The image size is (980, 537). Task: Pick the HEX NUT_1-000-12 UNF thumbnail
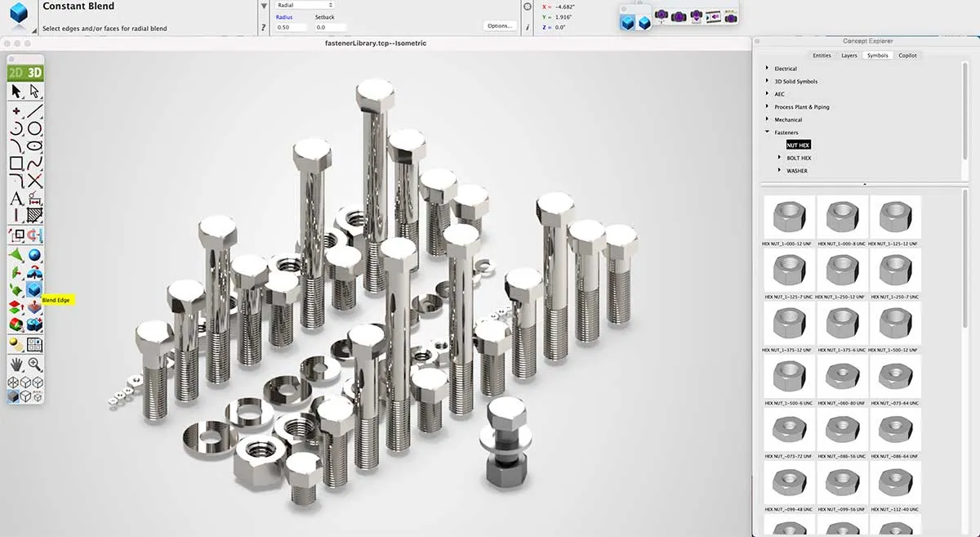[x=787, y=216]
